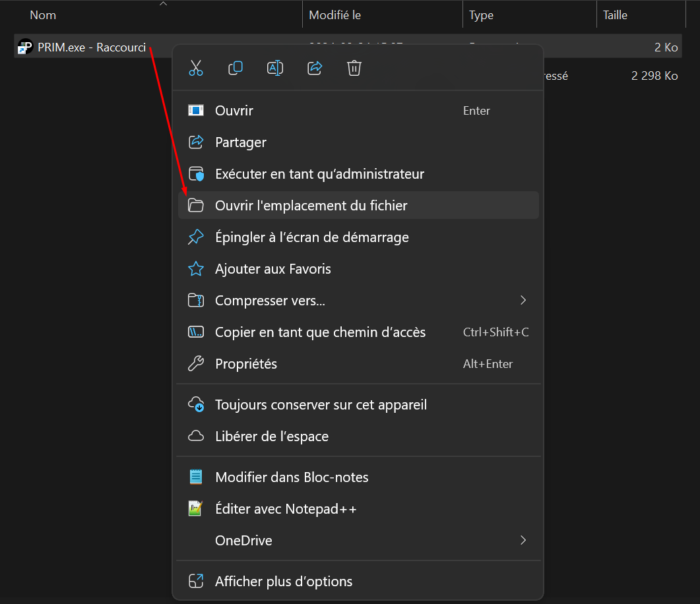The height and width of the screenshot is (604, 700).
Task: Click the Cut scissors icon
Action: tap(196, 68)
